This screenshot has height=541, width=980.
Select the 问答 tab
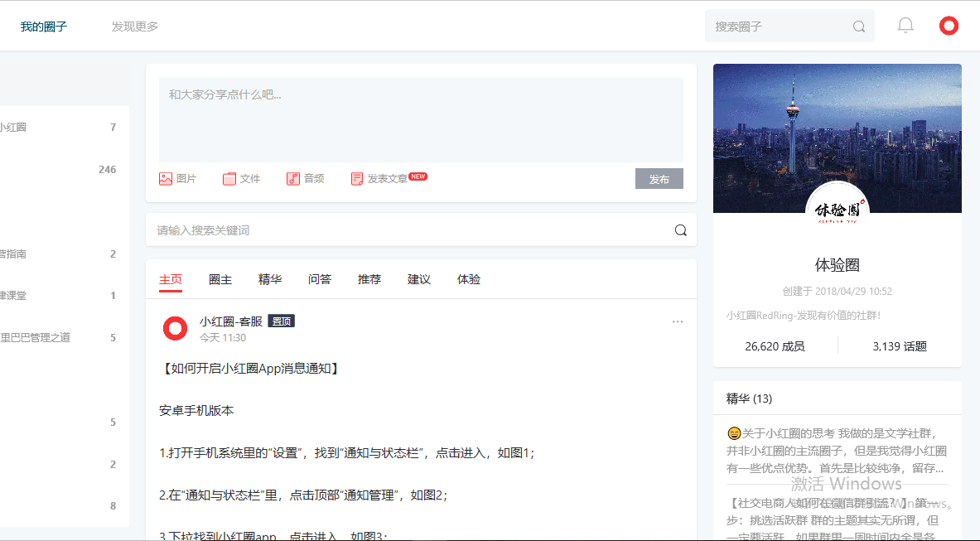[320, 279]
